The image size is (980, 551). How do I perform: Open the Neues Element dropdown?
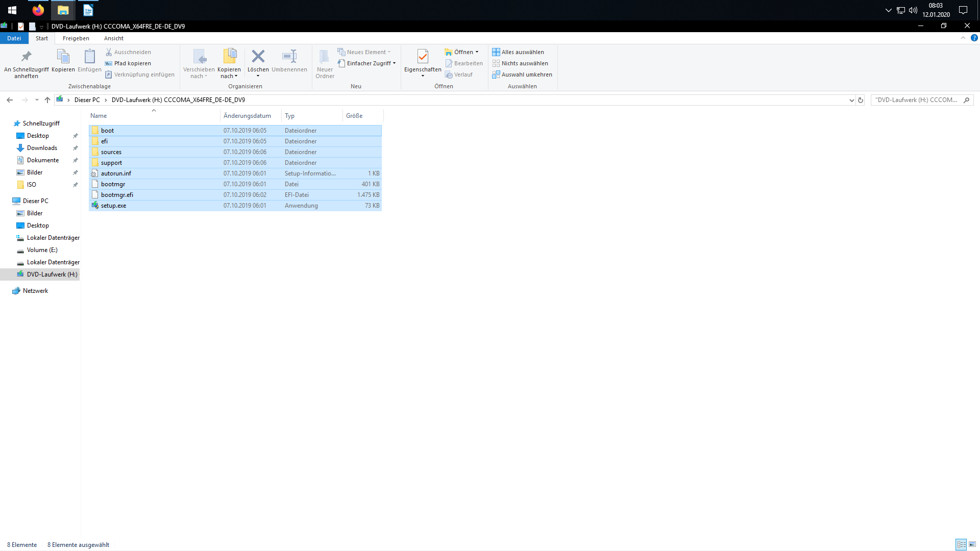[x=364, y=52]
